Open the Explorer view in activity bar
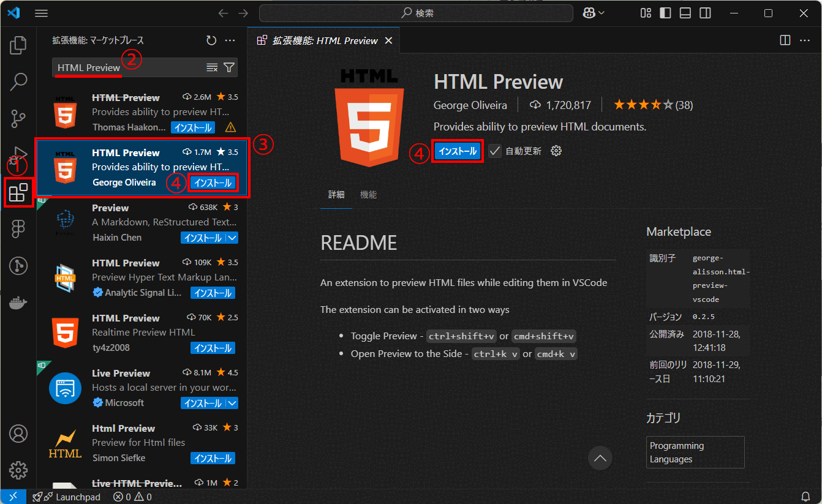The width and height of the screenshot is (822, 504). 18,45
